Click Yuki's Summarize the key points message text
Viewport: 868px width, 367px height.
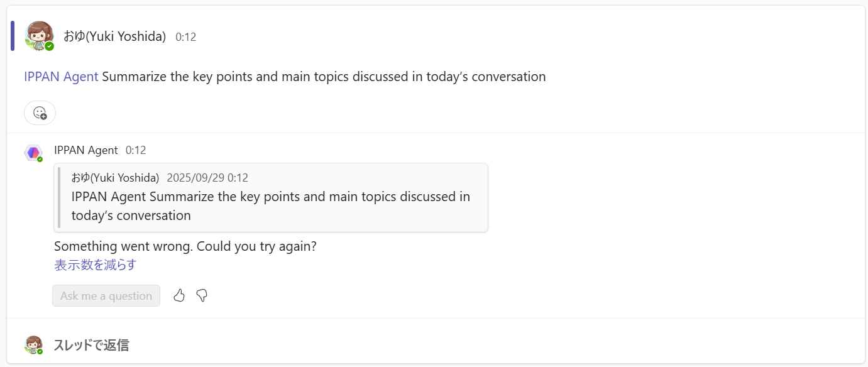tap(324, 77)
